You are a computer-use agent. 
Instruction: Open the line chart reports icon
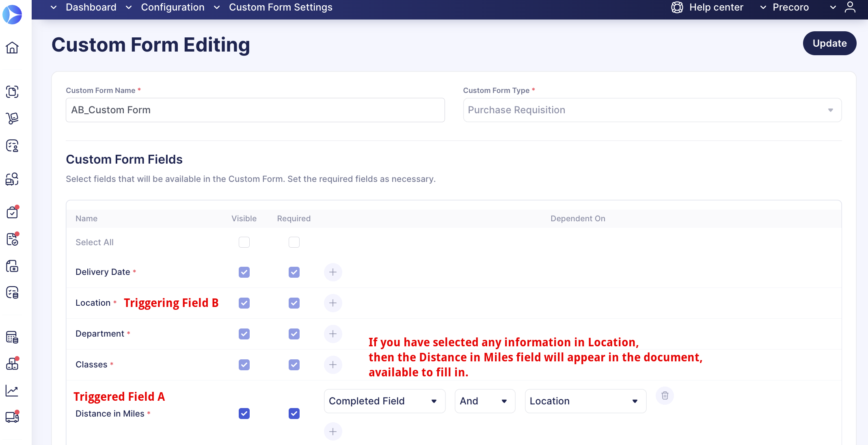coord(12,391)
